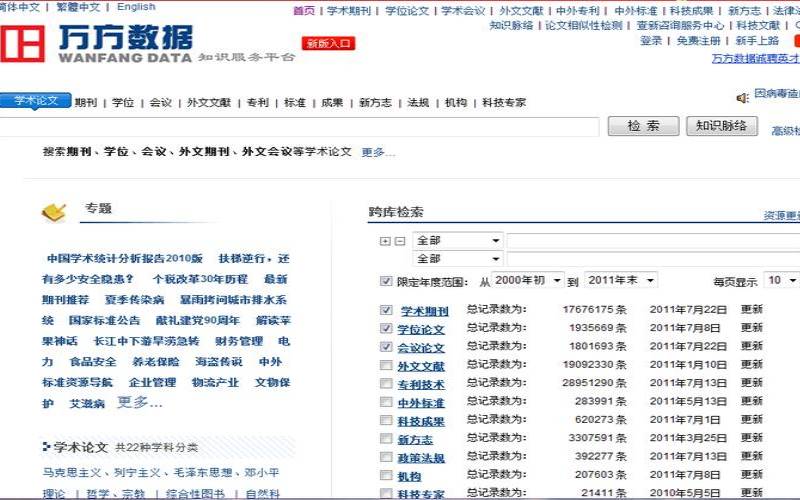Check the 政策法规 checkbox
This screenshot has height=500, width=800.
[386, 457]
